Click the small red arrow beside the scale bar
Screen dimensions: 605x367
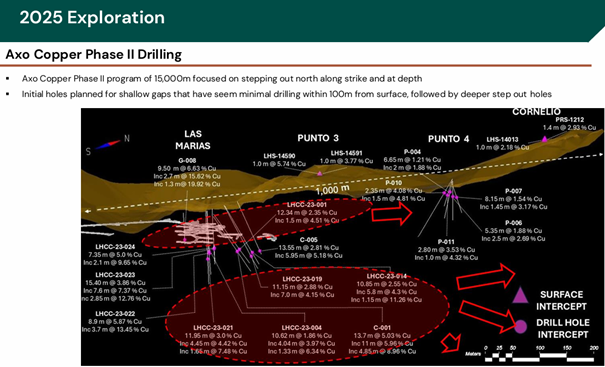451,343
